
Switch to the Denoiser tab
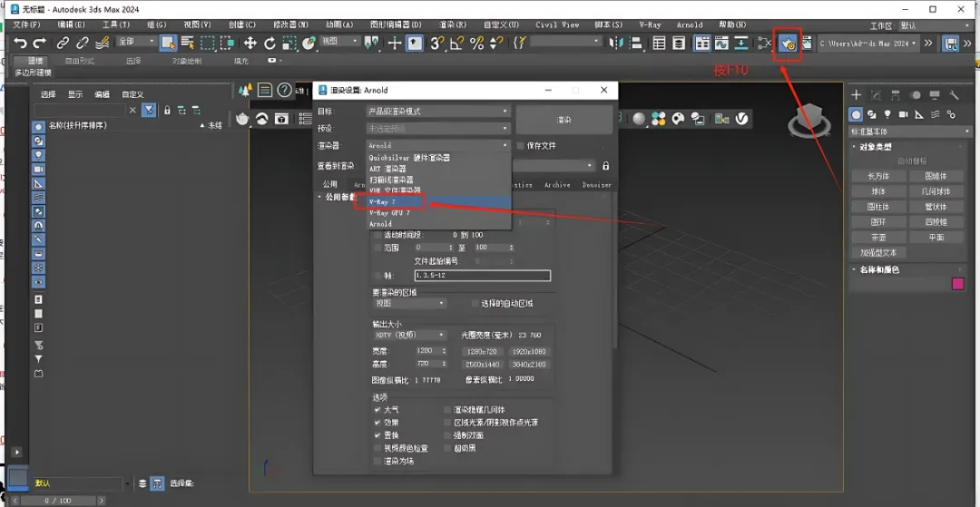tap(597, 185)
